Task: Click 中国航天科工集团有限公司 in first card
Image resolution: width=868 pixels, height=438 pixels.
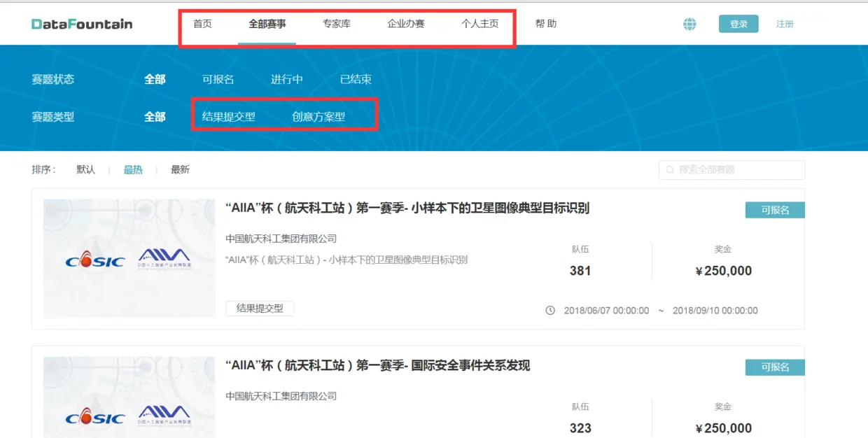Action: pos(281,239)
